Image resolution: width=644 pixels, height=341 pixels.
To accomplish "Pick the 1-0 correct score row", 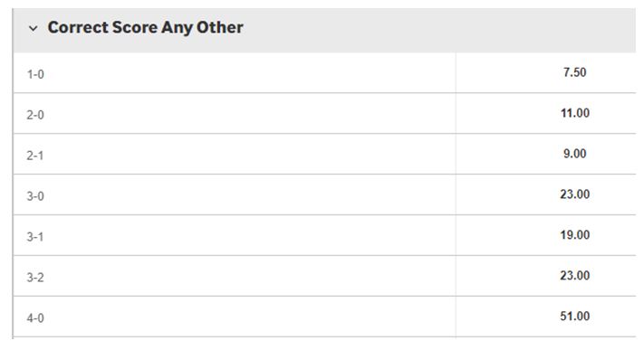I will [324, 72].
